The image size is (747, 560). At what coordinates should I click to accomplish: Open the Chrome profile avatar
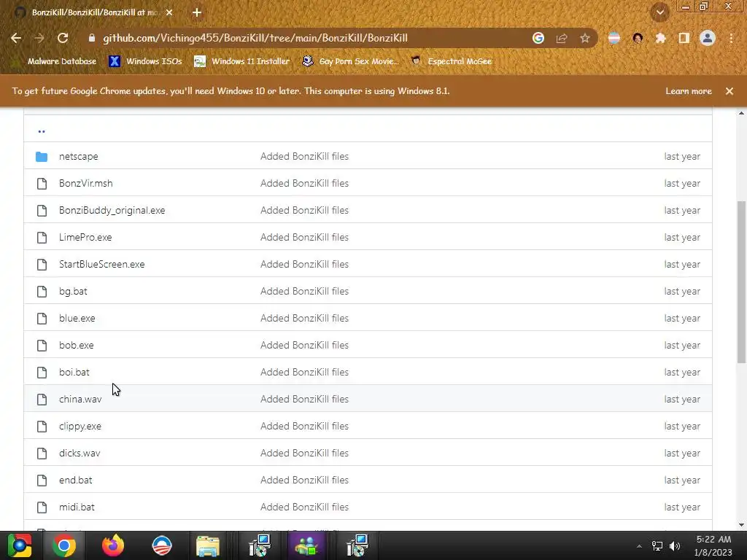[x=708, y=38]
